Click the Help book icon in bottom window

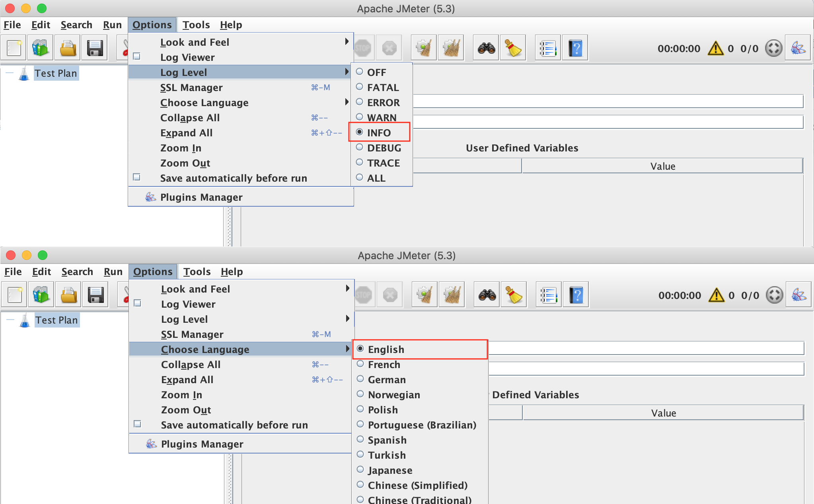point(576,295)
